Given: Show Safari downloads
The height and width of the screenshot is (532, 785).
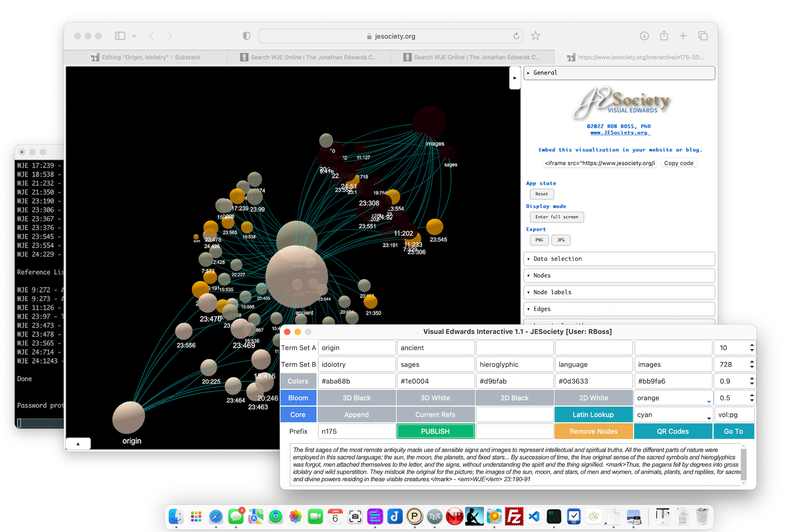Looking at the screenshot, I should (644, 36).
